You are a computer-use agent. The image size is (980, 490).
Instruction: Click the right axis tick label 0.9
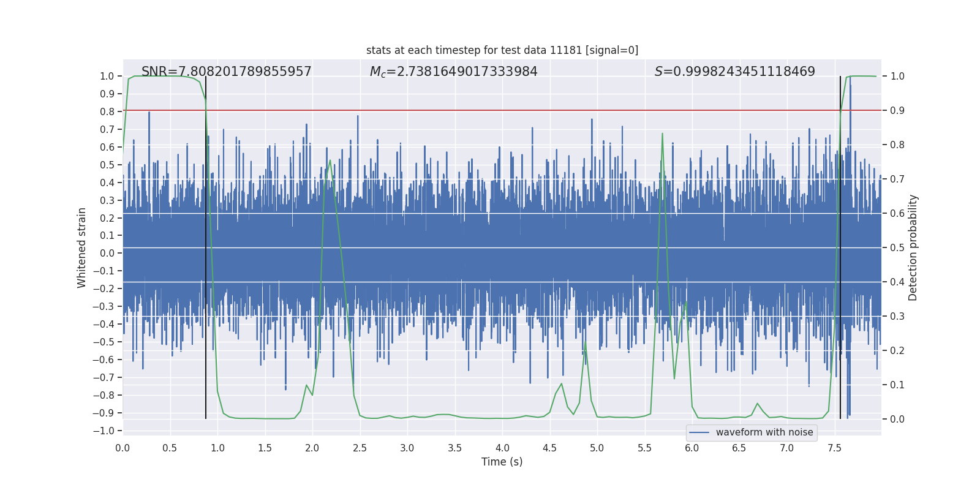point(897,111)
